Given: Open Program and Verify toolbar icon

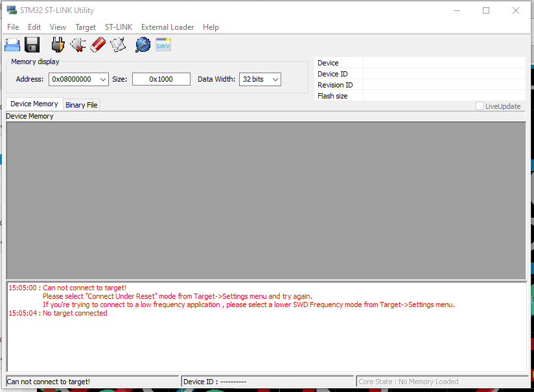Looking at the screenshot, I should (118, 45).
